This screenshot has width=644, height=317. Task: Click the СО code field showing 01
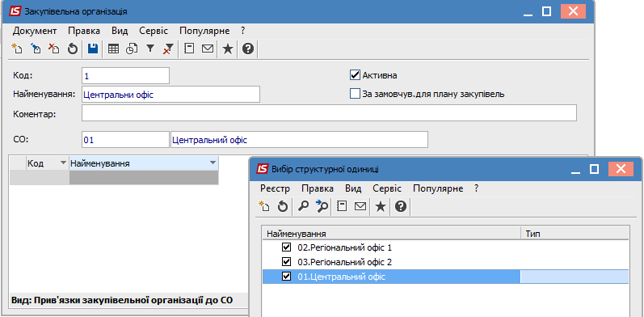pyautogui.click(x=125, y=139)
